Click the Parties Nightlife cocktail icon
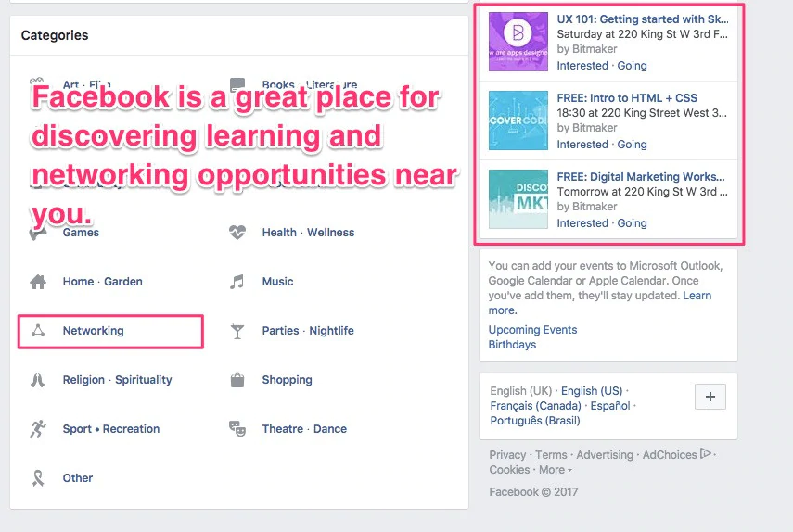This screenshot has height=532, width=793. tap(237, 331)
